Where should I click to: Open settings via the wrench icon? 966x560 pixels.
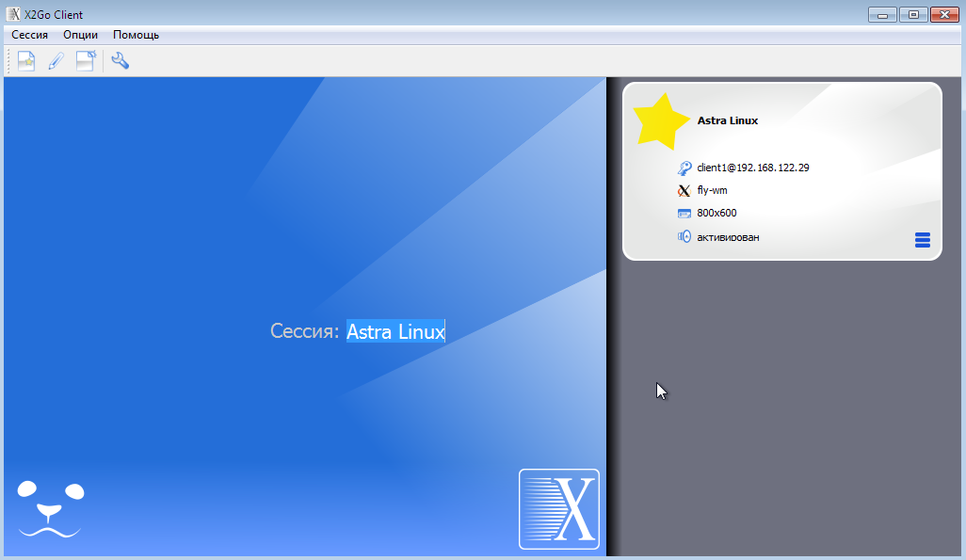click(120, 61)
